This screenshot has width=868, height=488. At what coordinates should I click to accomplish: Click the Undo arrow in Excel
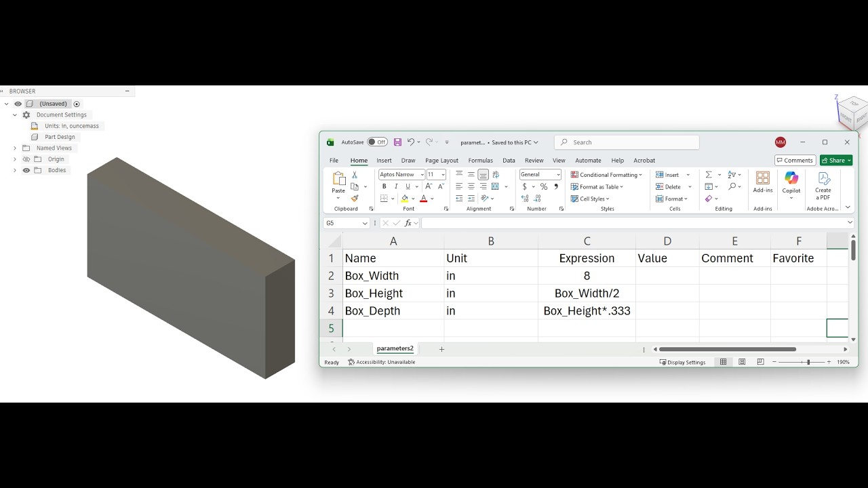(410, 142)
